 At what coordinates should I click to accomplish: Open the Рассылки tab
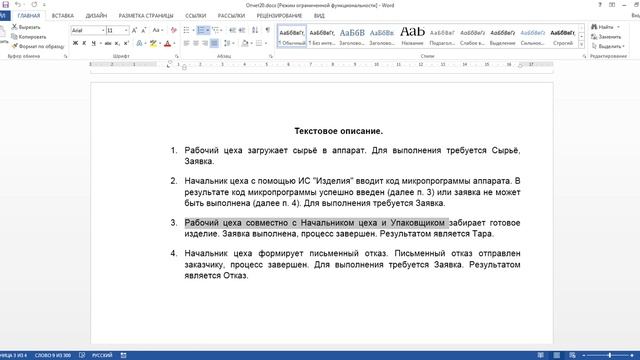click(x=231, y=16)
